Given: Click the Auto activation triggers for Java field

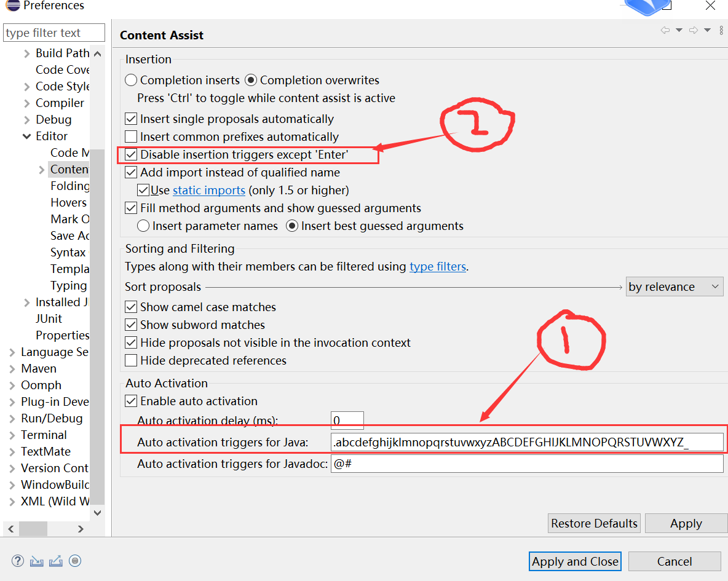Looking at the screenshot, I should tap(526, 443).
